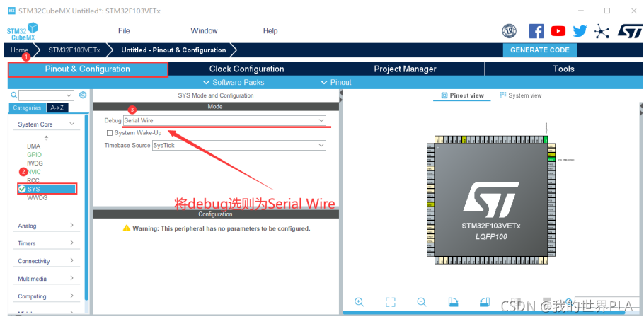644x319 pixels.
Task: Fit the chip view to the window
Action: pyautogui.click(x=390, y=303)
